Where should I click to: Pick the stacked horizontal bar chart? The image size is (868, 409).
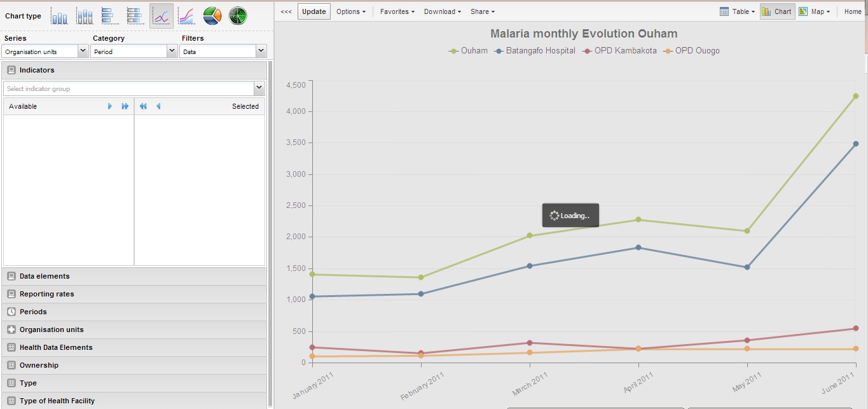pos(135,16)
